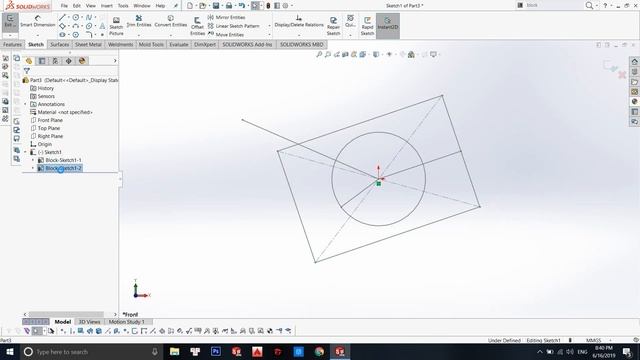Screen dimensions: 640x360
Task: Select Right Plane in tree
Action: click(x=47, y=136)
